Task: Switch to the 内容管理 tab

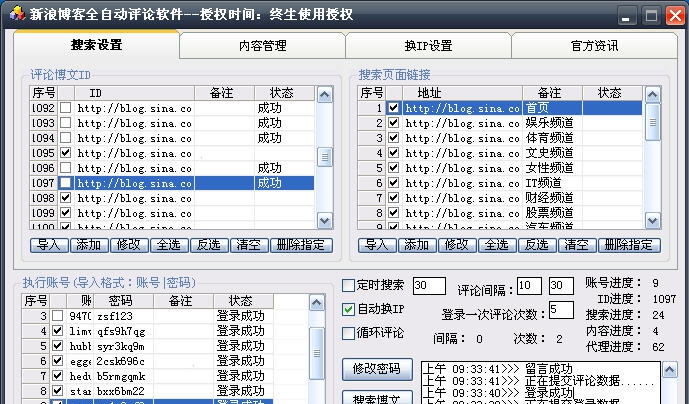Action: (x=262, y=45)
